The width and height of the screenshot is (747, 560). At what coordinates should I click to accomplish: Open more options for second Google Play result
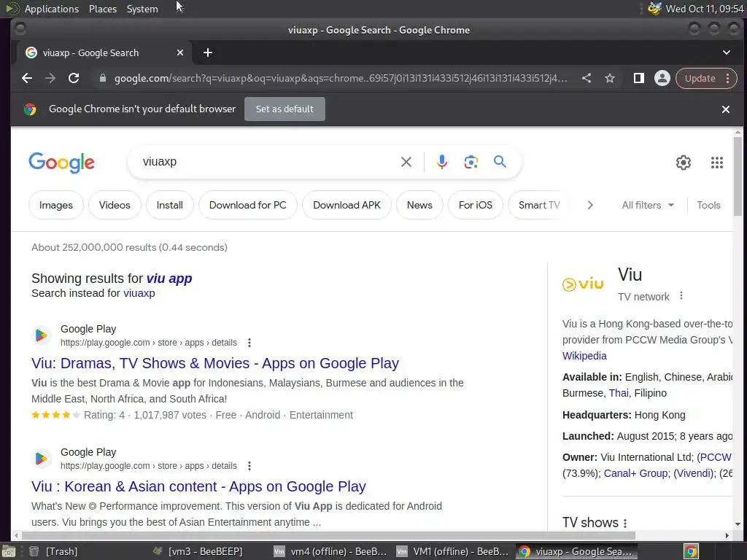click(x=249, y=466)
